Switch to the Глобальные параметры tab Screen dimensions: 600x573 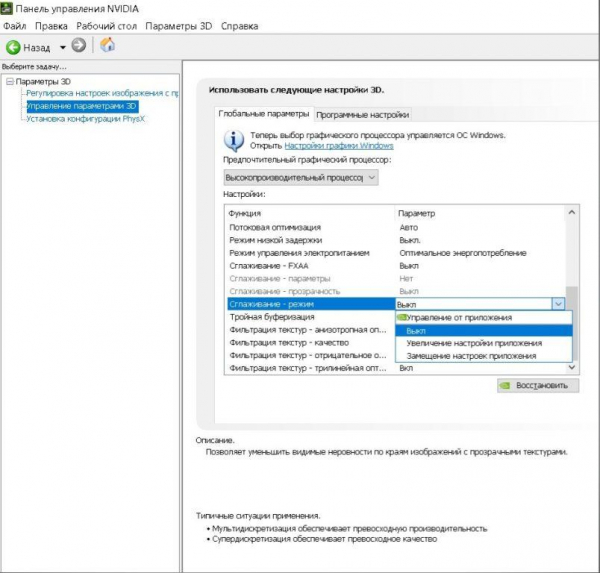click(x=264, y=114)
